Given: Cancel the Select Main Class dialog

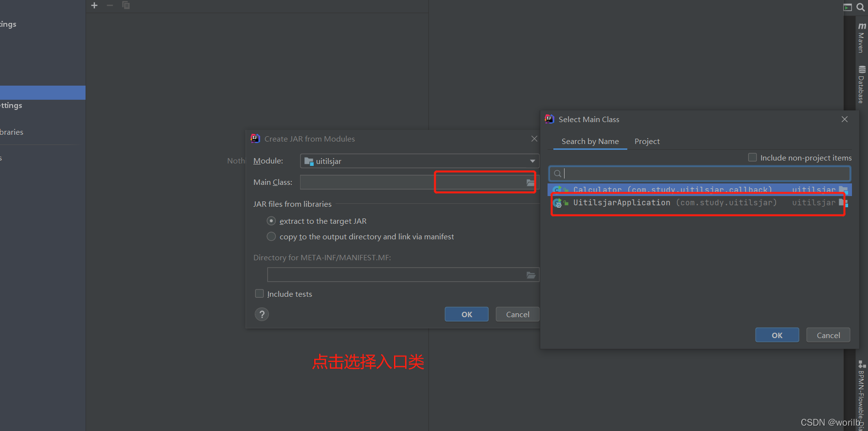Looking at the screenshot, I should click(828, 335).
